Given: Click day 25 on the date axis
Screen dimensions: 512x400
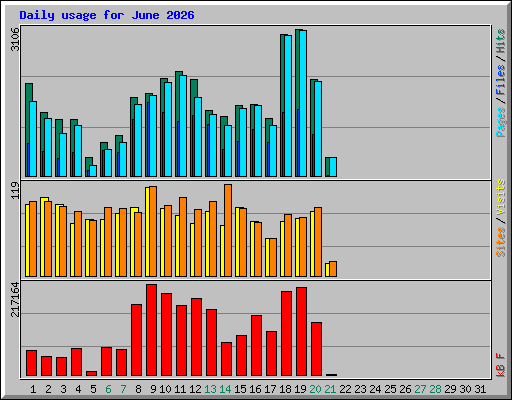Looking at the screenshot, I should (x=390, y=389).
